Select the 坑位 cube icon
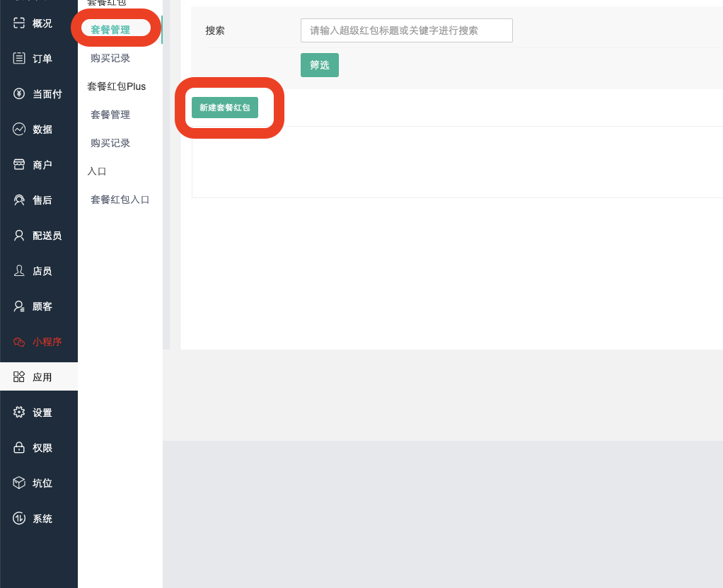The image size is (723, 588). click(19, 483)
